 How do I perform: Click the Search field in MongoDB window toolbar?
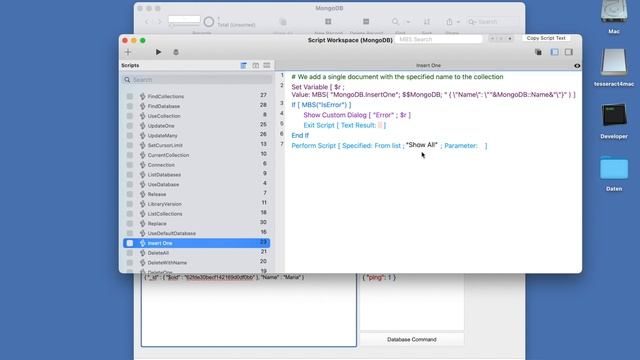point(493,22)
